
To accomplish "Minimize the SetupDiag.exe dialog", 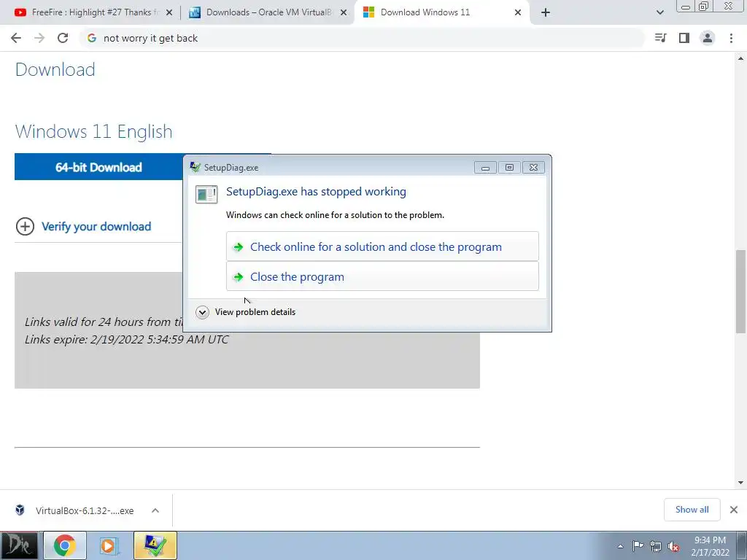I will point(485,167).
